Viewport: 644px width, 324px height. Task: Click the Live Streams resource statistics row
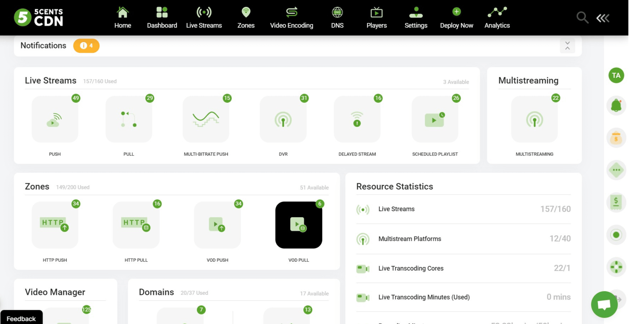(464, 209)
